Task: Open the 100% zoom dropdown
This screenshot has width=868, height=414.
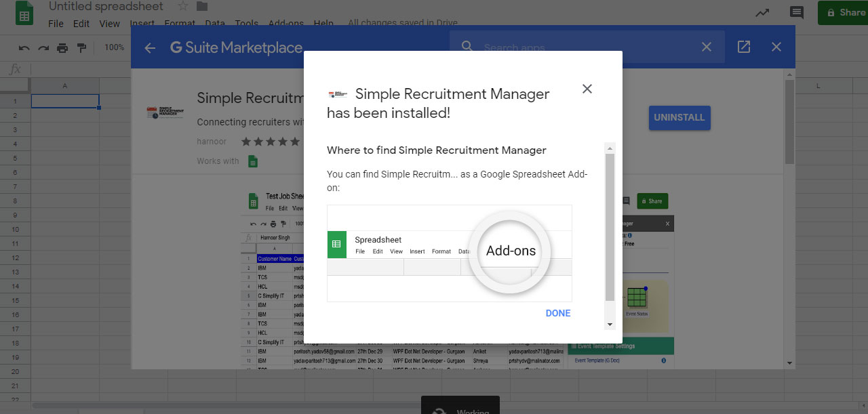Action: (115, 47)
